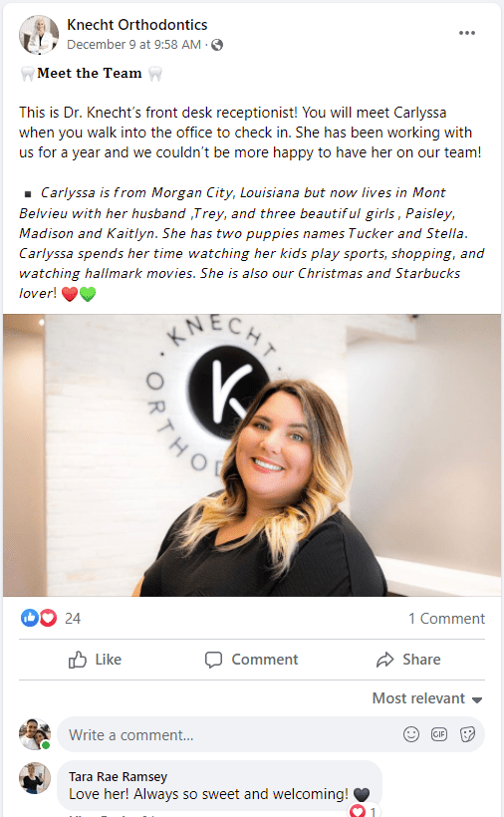
Task: View the 1 Comment link
Action: click(446, 619)
